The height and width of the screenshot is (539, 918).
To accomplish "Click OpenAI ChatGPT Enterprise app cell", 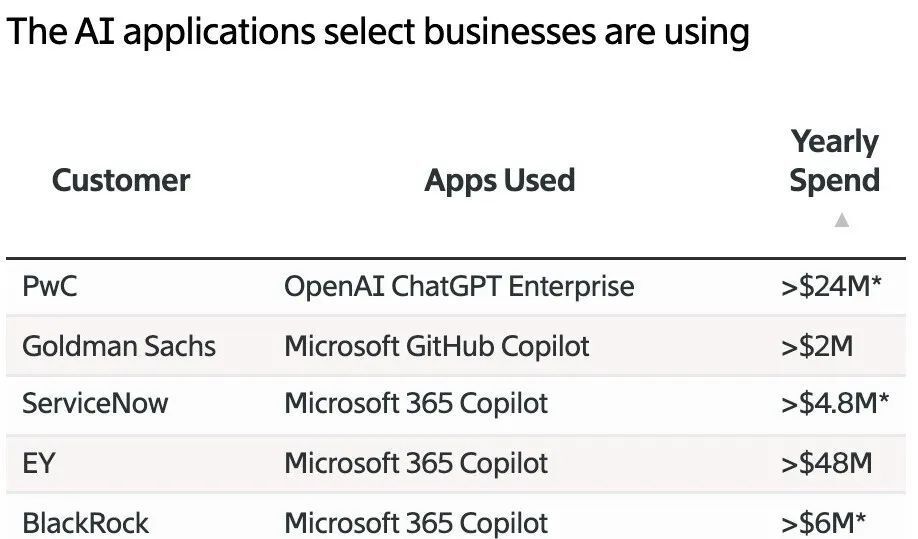I will (459, 287).
